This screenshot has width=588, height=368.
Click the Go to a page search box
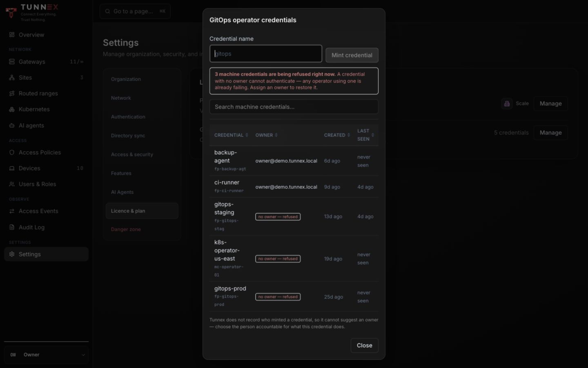point(135,11)
